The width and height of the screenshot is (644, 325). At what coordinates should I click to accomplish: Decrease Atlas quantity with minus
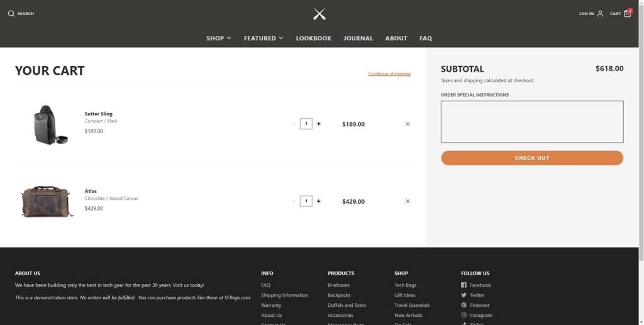(293, 201)
